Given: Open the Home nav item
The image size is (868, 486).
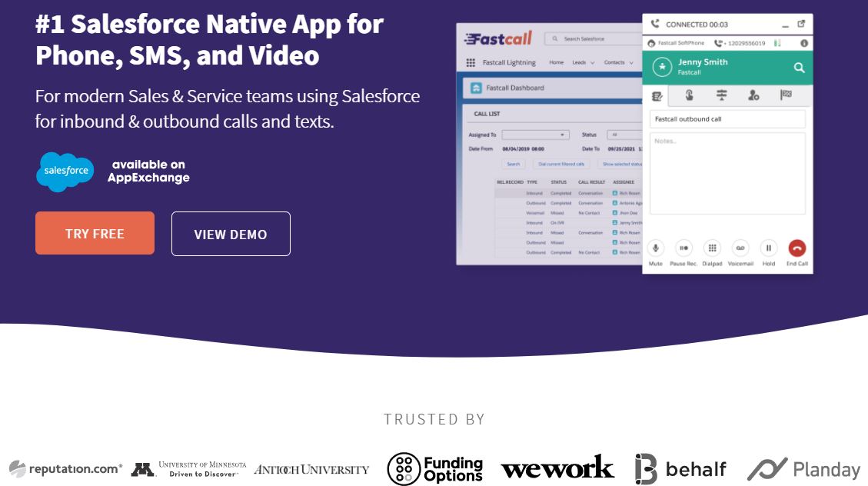Looking at the screenshot, I should click(x=557, y=62).
